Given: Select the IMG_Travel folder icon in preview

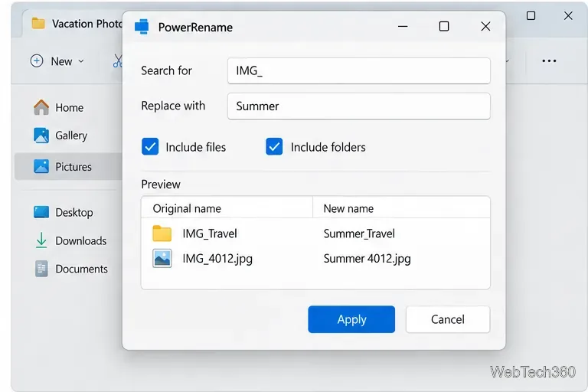Looking at the screenshot, I should coord(162,234).
